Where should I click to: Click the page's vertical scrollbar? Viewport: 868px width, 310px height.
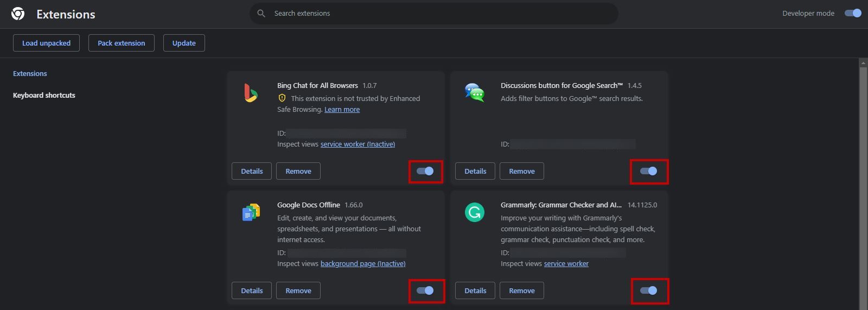[863, 185]
